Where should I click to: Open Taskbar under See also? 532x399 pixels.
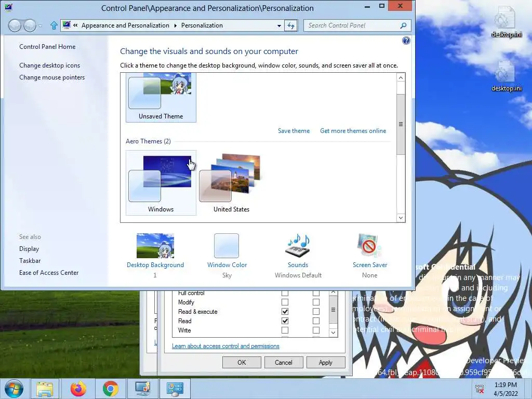coord(30,261)
